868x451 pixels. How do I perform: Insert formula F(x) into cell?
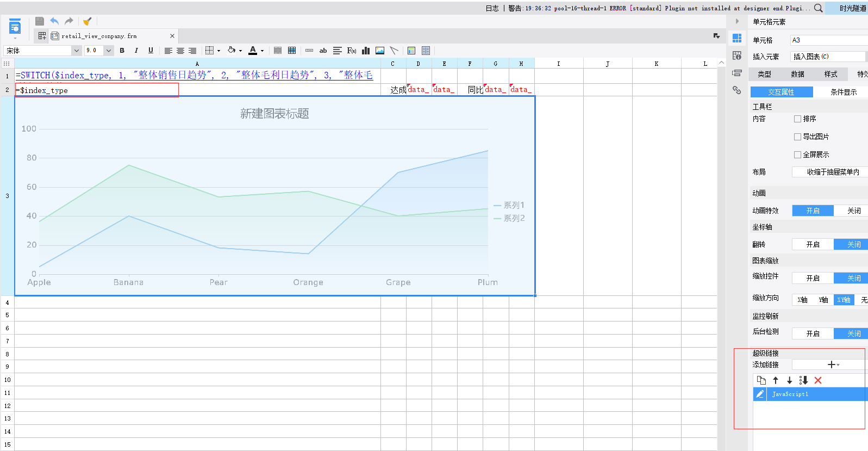(352, 51)
